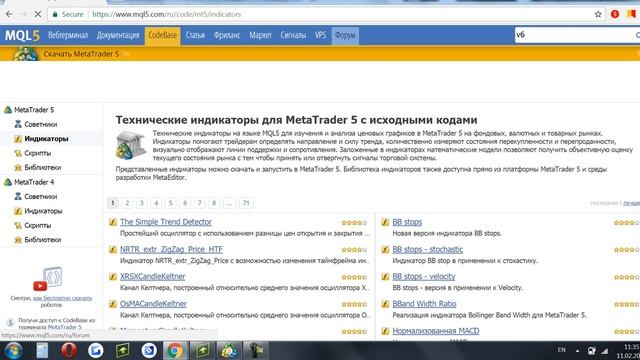Open Windows Start button
The height and width of the screenshot is (360, 640).
(x=13, y=351)
